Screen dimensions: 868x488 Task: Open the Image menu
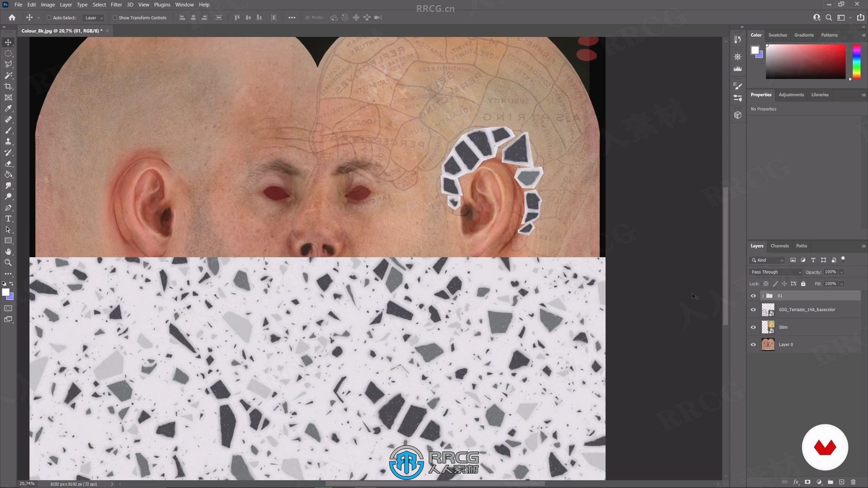pyautogui.click(x=48, y=5)
